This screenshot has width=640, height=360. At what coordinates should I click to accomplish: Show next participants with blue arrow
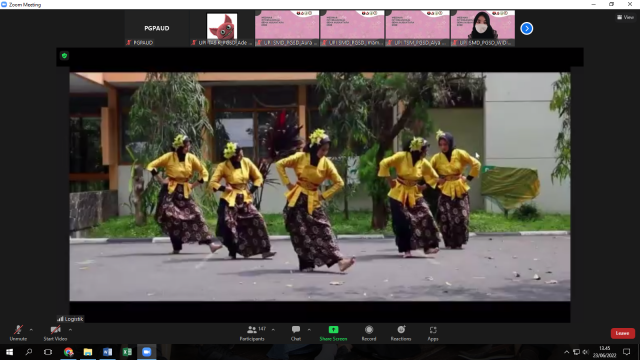coord(527,28)
